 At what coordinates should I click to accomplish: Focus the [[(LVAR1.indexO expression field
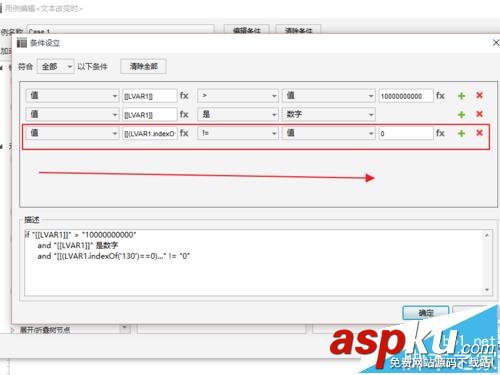click(x=149, y=133)
